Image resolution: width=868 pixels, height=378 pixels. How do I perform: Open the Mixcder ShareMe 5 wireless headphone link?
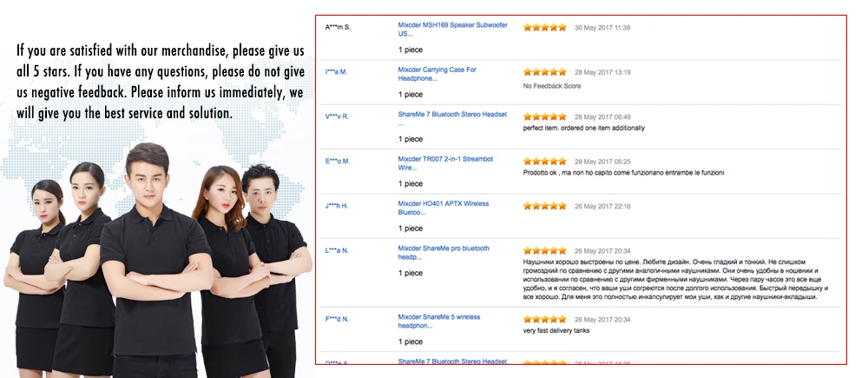tap(439, 322)
